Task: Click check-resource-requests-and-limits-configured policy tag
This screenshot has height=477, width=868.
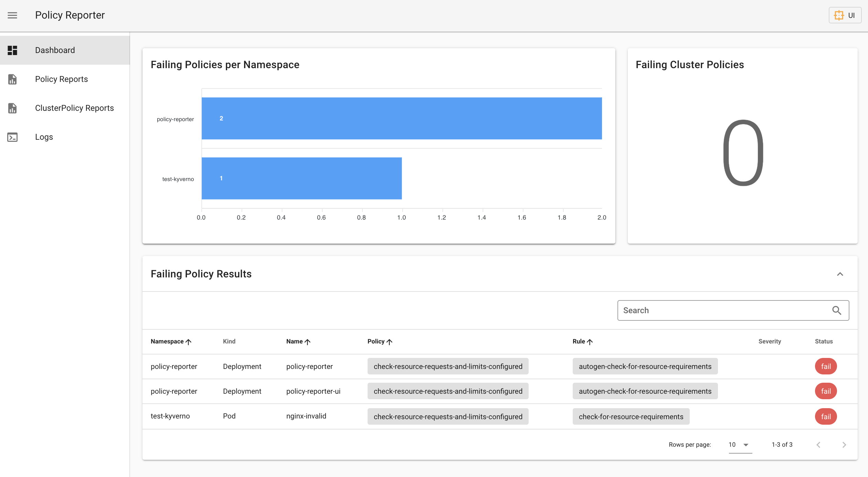Action: click(x=447, y=366)
